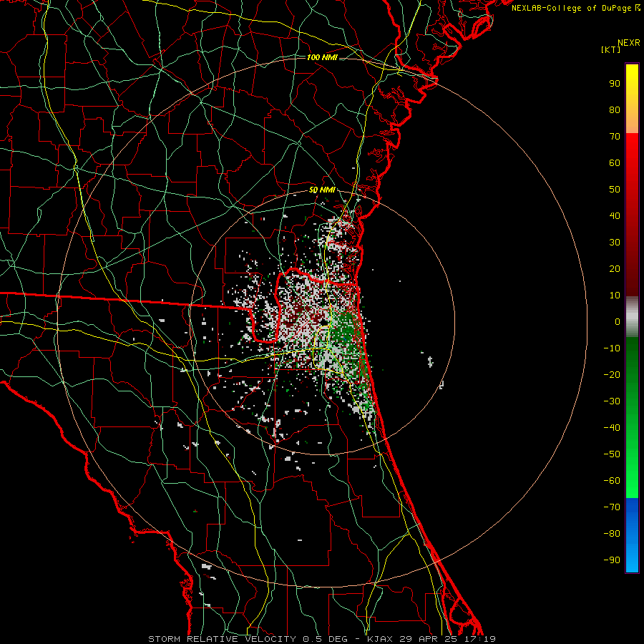Image resolution: width=644 pixels, height=644 pixels.
Task: Select the positive 10 knot scale label
Action: (615, 296)
